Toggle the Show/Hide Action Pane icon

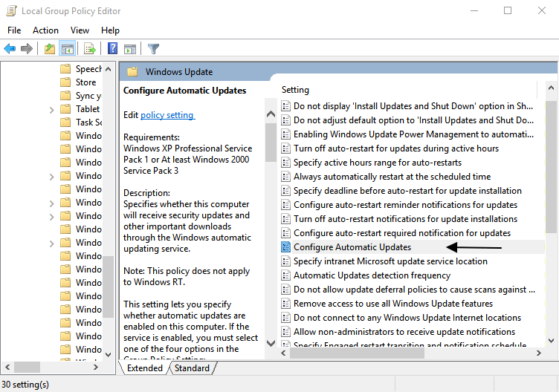tap(130, 49)
